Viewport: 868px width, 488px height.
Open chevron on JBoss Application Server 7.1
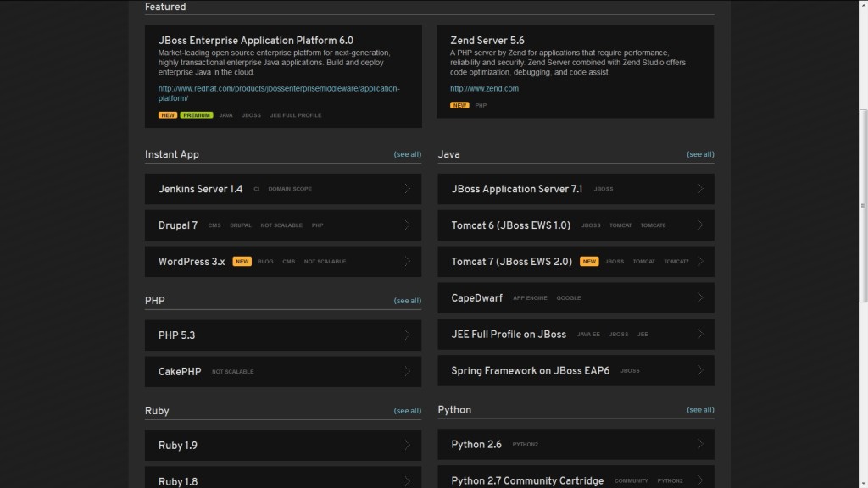700,189
